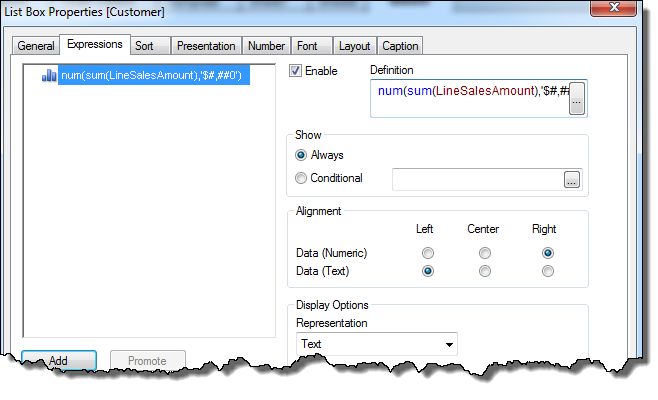Click inside the Conditional expression input field
Screen dimensions: 658x400
pyautogui.click(x=478, y=180)
